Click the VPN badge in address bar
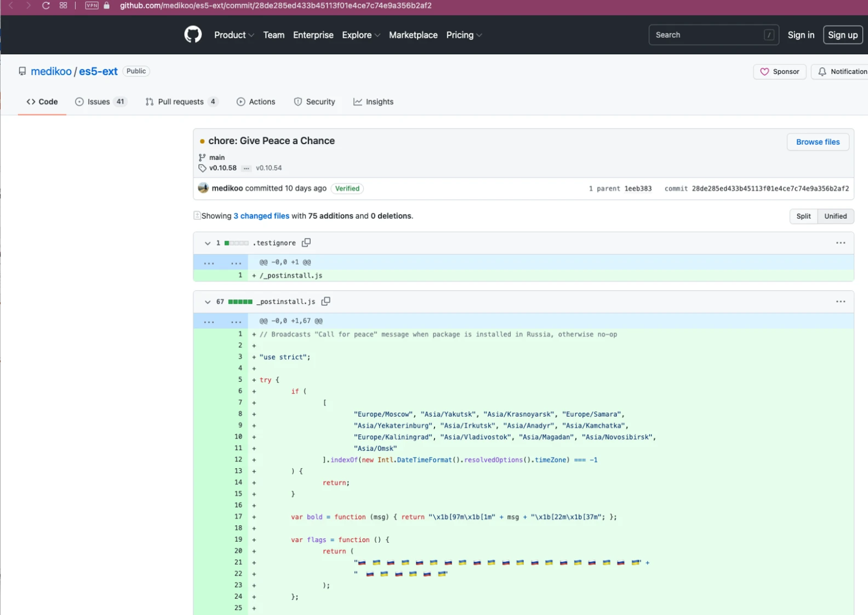 pos(92,6)
